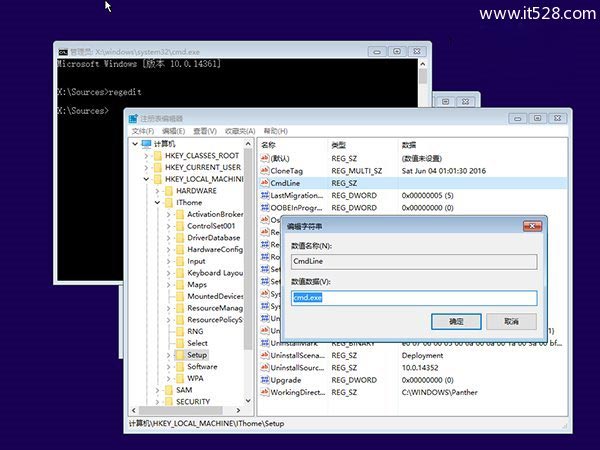Expand HKEY_CLASSES_ROOT node
The width and height of the screenshot is (600, 450).
pos(146,156)
